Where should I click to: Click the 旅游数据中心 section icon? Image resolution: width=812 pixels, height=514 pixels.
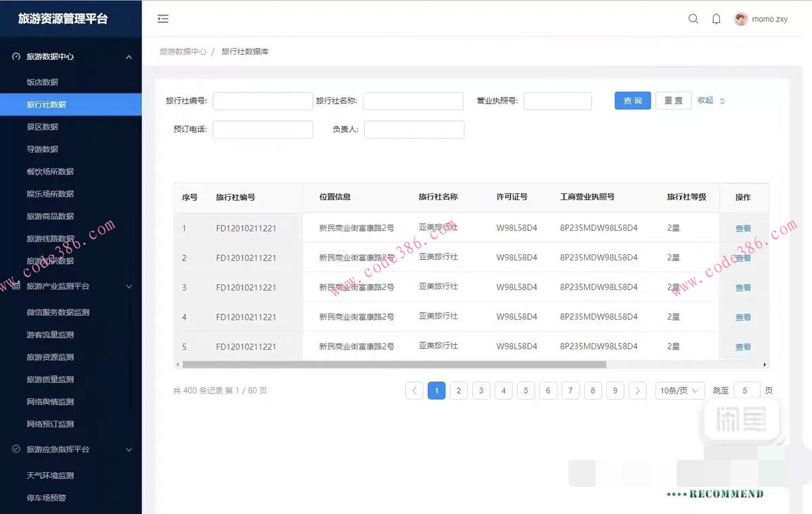click(16, 57)
